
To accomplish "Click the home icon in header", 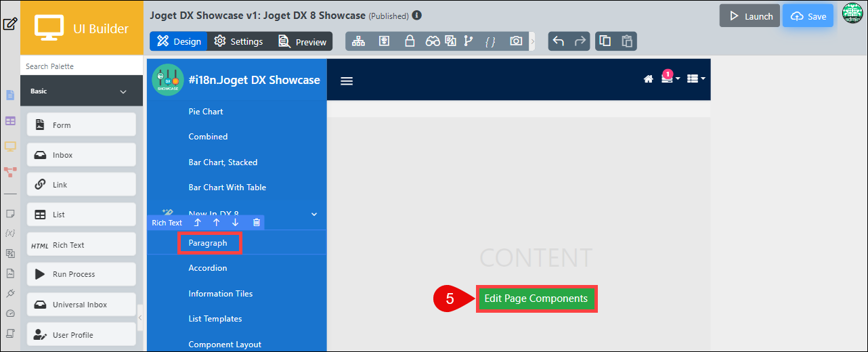I will click(648, 79).
